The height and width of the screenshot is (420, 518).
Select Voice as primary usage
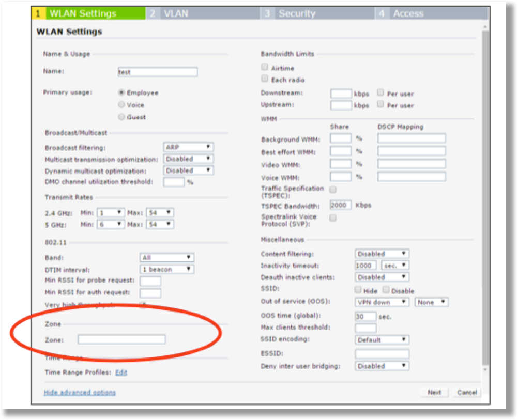point(121,104)
